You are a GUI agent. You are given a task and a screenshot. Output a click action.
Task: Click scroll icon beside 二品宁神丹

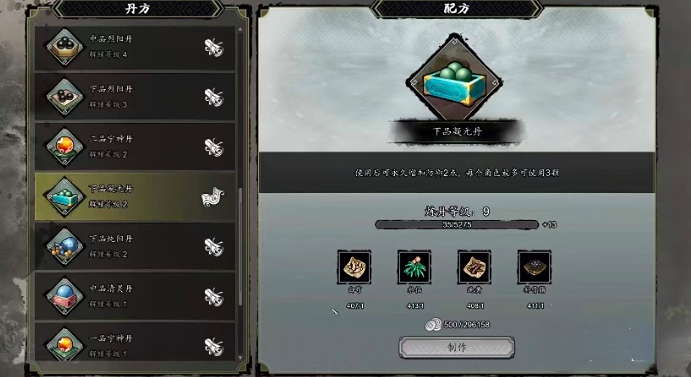point(214,147)
